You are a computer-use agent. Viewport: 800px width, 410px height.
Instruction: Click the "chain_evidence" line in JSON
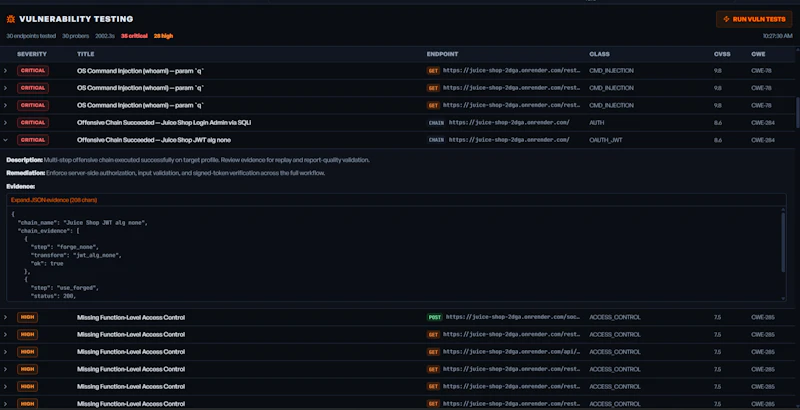pyautogui.click(x=48, y=231)
